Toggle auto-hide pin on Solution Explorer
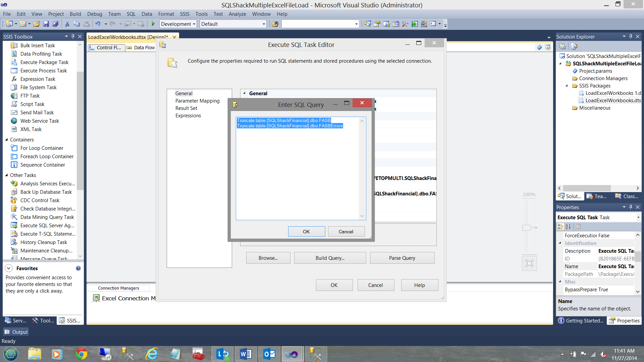This screenshot has height=362, width=644. (x=631, y=37)
